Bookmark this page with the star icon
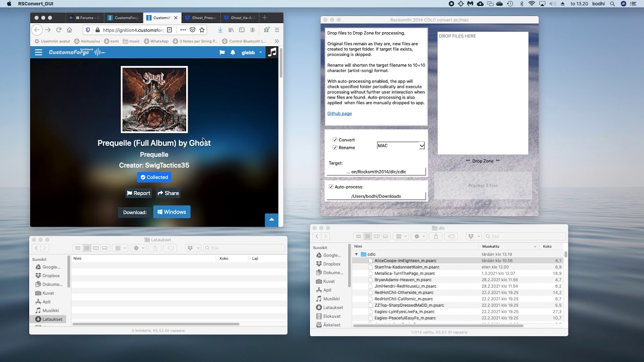 click(202, 30)
